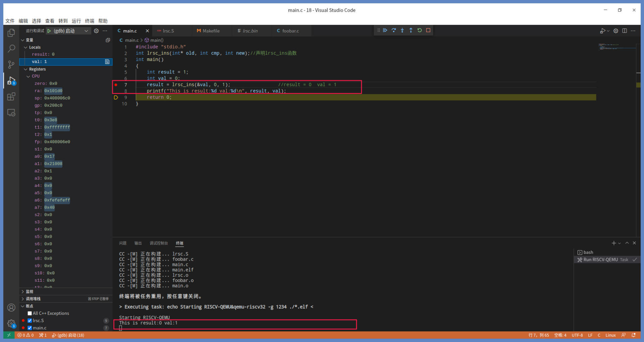Collapse the Registers section
644x342 pixels.
(x=26, y=69)
